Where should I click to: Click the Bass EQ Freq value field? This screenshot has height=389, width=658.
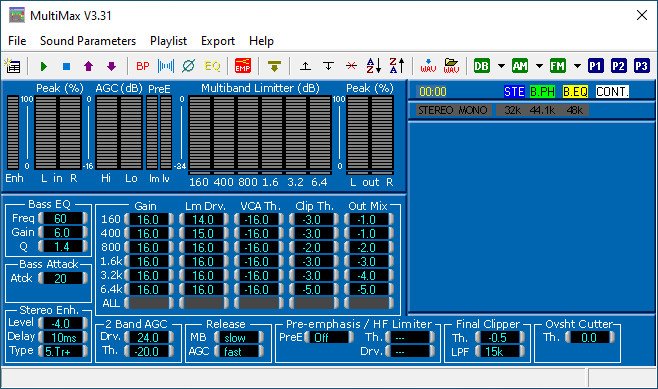point(63,218)
